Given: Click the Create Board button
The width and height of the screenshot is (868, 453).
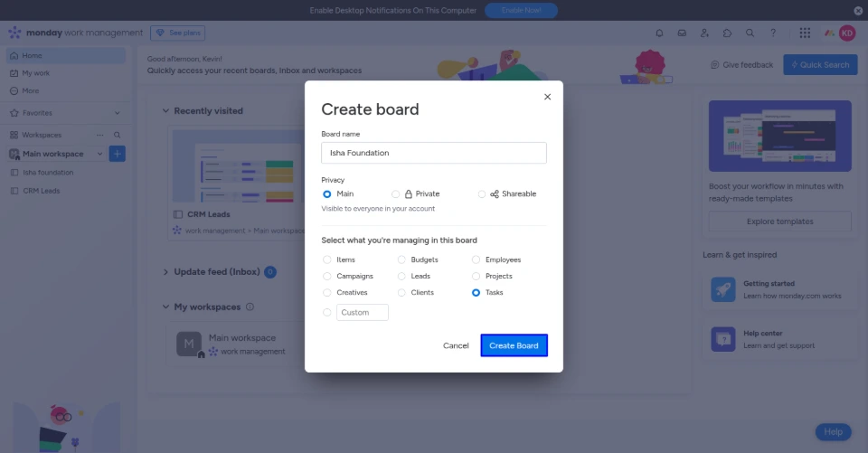Looking at the screenshot, I should 514,345.
